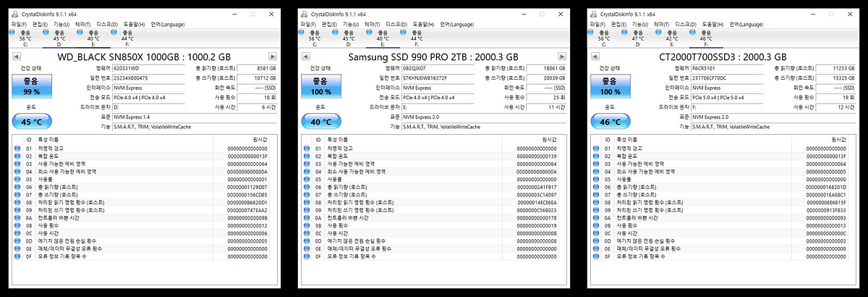The height and width of the screenshot is (297, 868).
Task: Open 파일(F) menu in WD_BLACK window
Action: click(x=20, y=25)
